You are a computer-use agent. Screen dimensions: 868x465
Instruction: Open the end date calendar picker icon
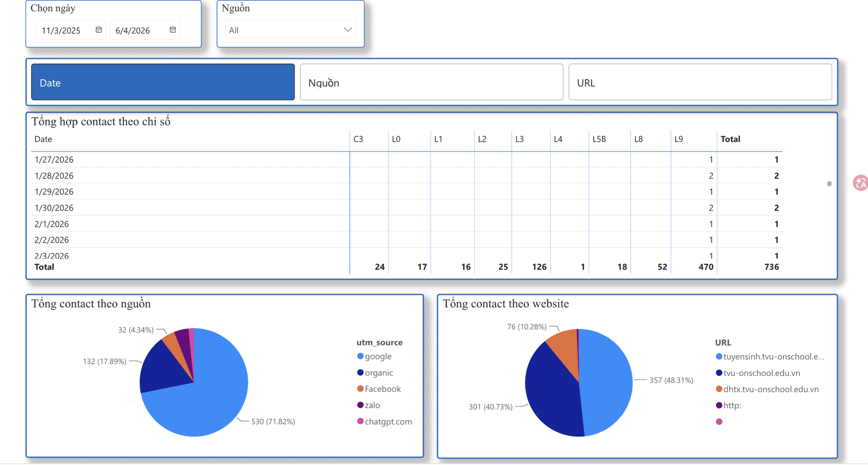(x=173, y=30)
